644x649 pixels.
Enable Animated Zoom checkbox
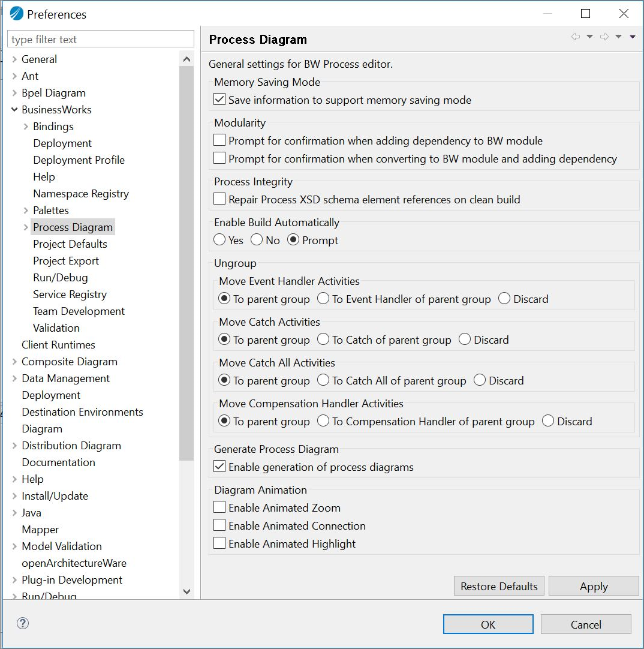(219, 508)
